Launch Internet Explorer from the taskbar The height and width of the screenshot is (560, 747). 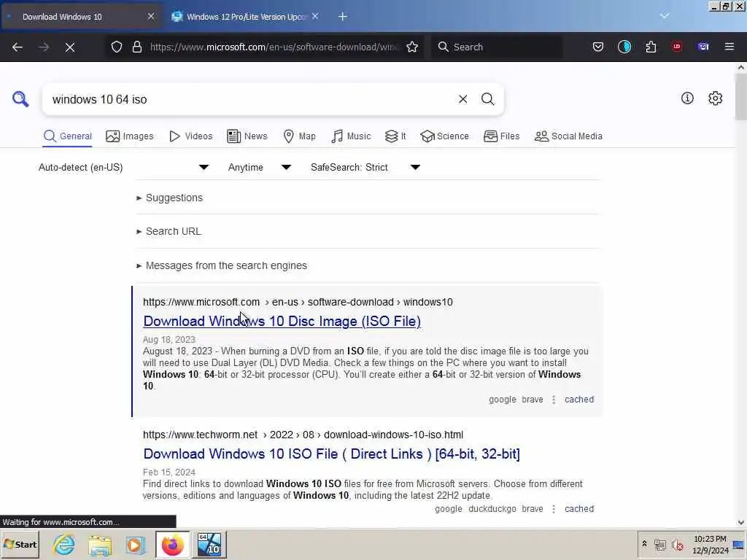[63, 544]
